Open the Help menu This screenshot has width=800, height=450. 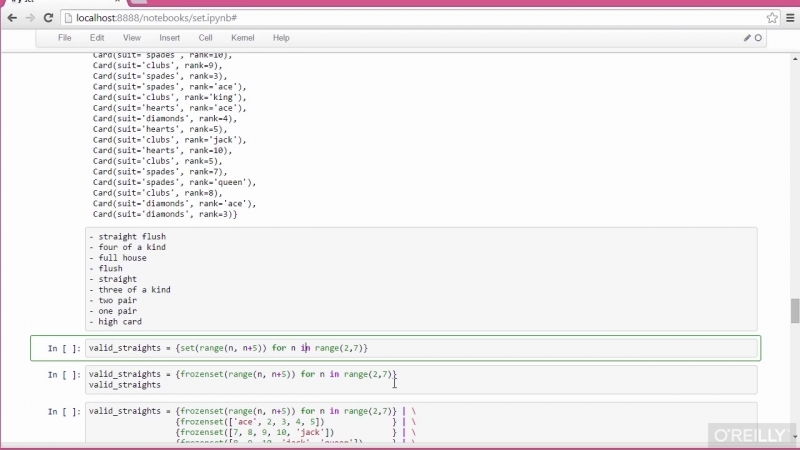pos(281,38)
